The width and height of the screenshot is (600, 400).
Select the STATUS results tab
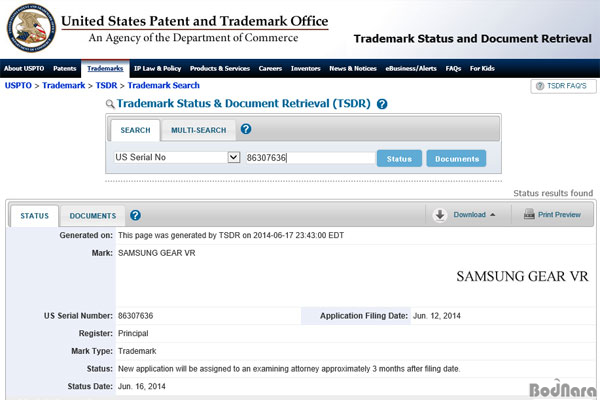pos(34,216)
